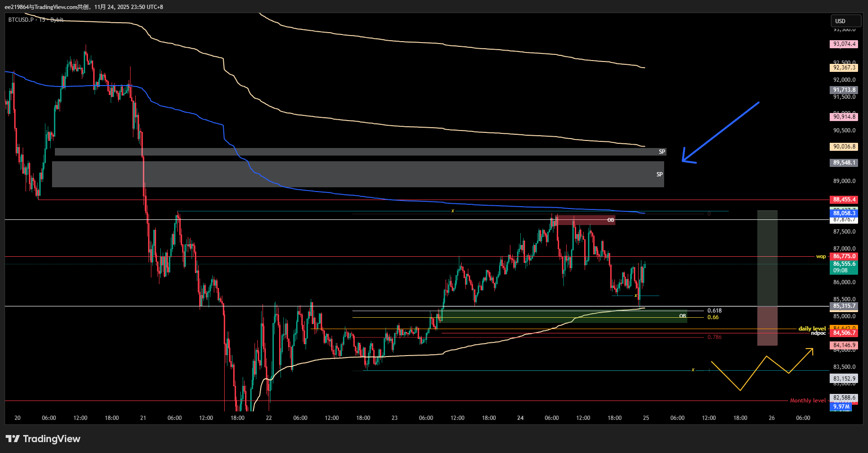Click the 0.786 fib level label
Viewport: 868px width, 453px height.
pyautogui.click(x=714, y=337)
